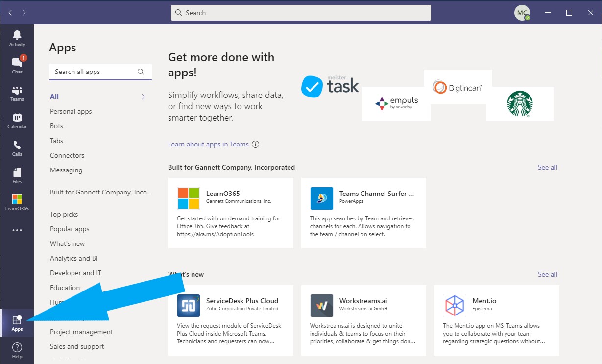Close the Teams window
The height and width of the screenshot is (364, 602).
(x=591, y=13)
